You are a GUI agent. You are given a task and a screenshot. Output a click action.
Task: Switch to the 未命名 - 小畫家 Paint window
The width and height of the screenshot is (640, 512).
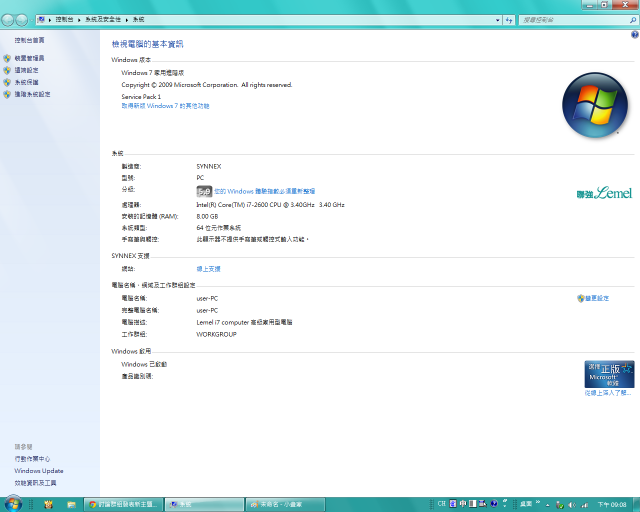[x=285, y=505]
